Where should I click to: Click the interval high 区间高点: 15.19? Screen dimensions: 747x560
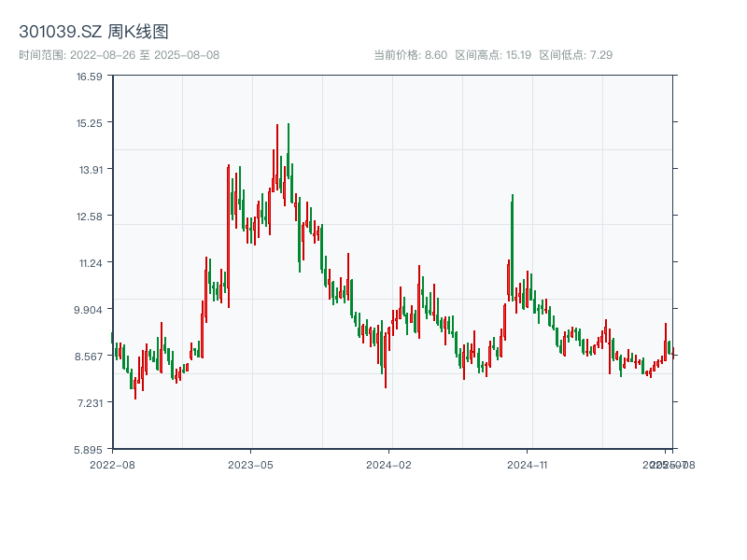pyautogui.click(x=493, y=55)
